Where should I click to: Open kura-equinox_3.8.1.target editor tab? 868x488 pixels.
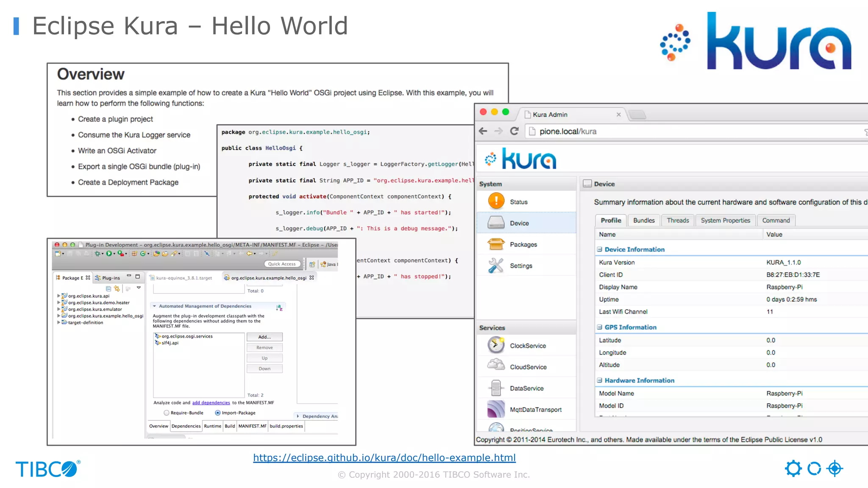click(181, 278)
